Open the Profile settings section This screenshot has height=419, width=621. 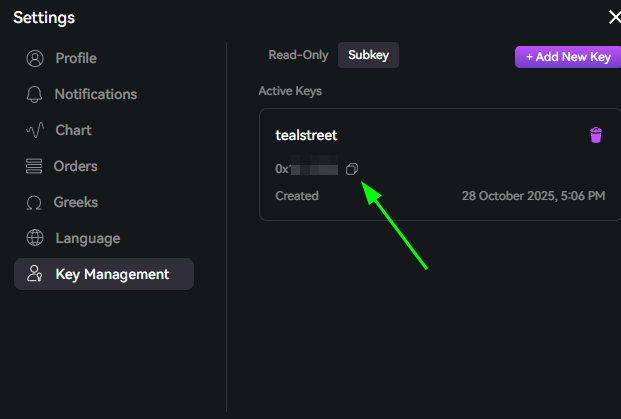76,58
